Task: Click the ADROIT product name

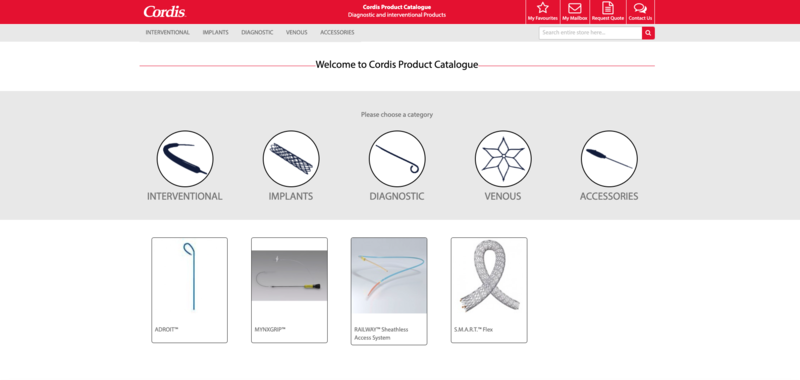Action: (x=166, y=330)
